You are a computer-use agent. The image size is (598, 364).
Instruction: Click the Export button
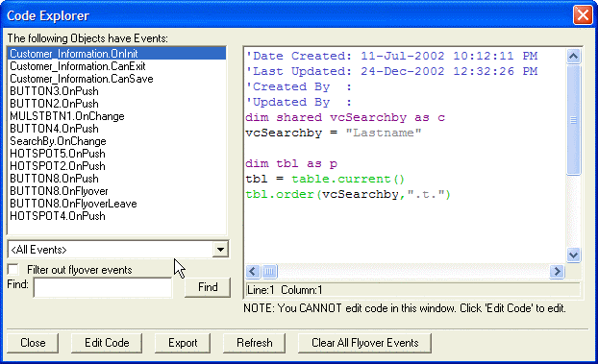[x=183, y=343]
